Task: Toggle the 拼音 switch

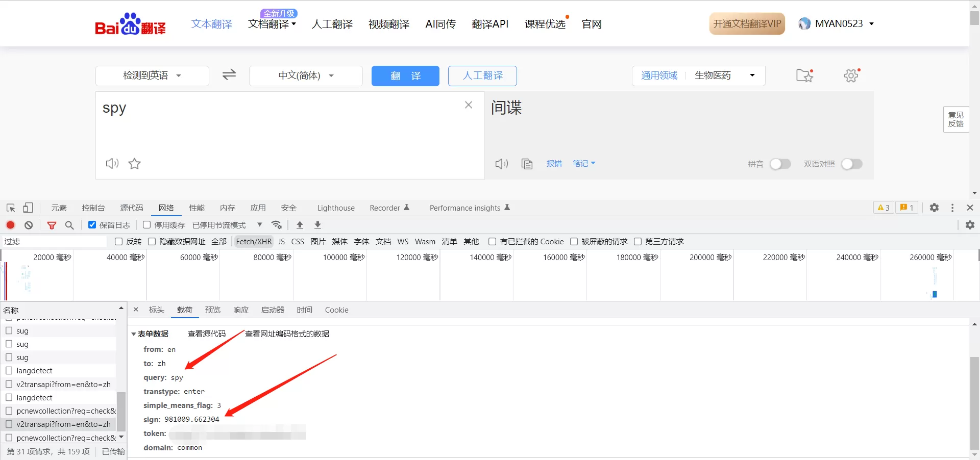Action: pos(779,164)
